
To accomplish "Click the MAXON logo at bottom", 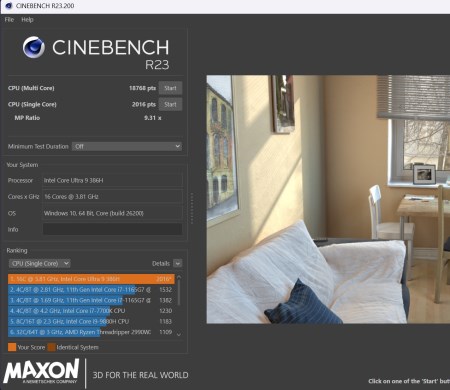I will pyautogui.click(x=41, y=371).
